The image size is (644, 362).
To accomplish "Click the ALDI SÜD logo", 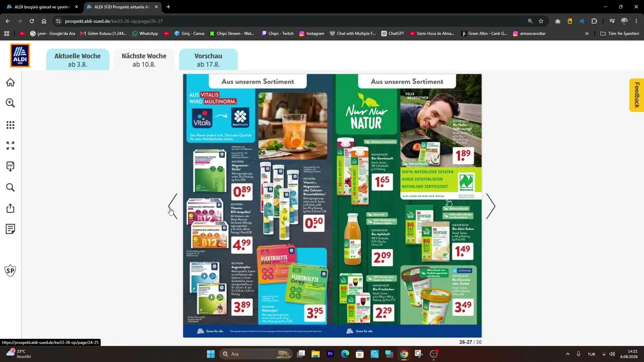I will click(20, 55).
